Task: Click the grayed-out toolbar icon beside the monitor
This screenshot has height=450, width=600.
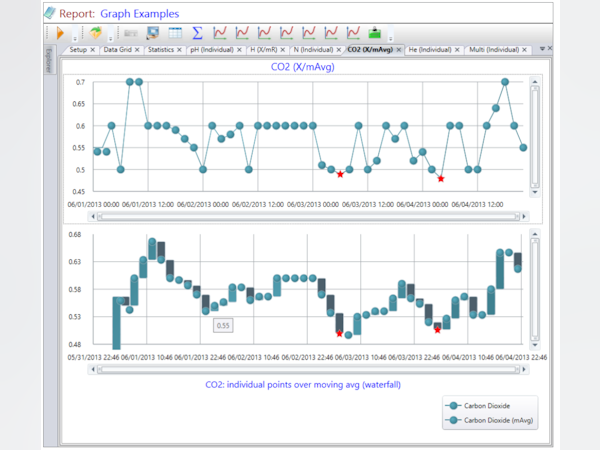Action: click(x=131, y=33)
